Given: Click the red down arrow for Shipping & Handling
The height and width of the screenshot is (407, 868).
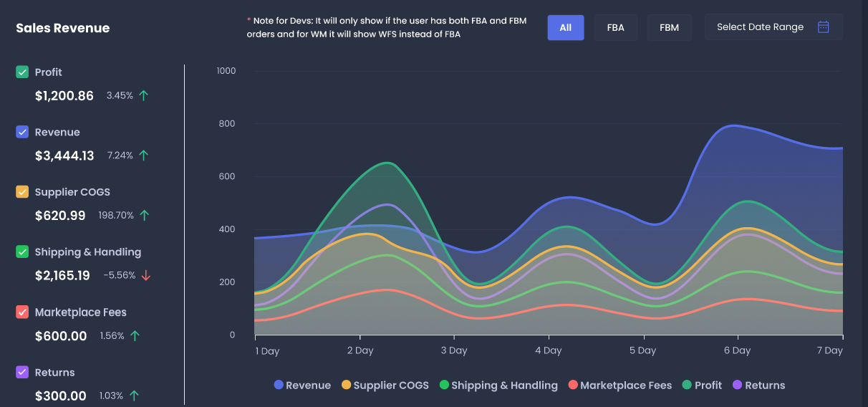Looking at the screenshot, I should coord(145,276).
